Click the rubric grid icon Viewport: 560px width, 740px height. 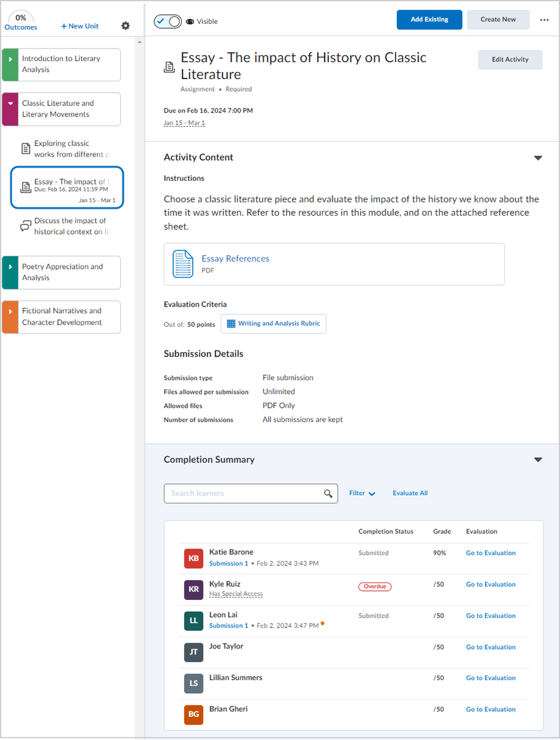pyautogui.click(x=232, y=324)
